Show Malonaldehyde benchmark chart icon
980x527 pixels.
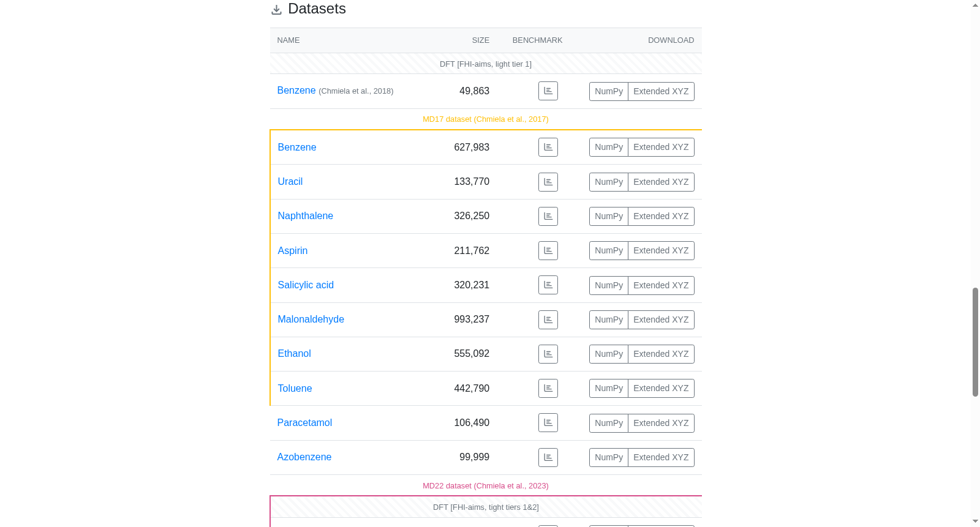548,320
